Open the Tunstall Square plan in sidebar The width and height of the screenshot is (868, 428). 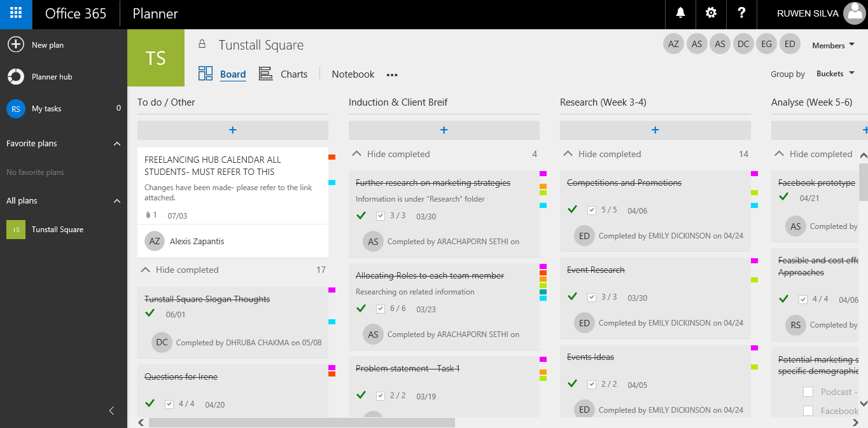57,230
